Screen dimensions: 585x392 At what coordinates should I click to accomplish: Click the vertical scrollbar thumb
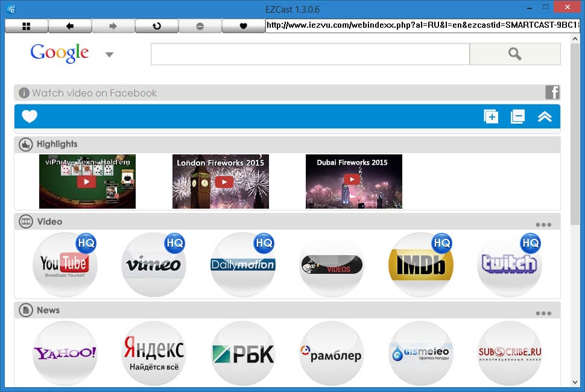[575, 134]
